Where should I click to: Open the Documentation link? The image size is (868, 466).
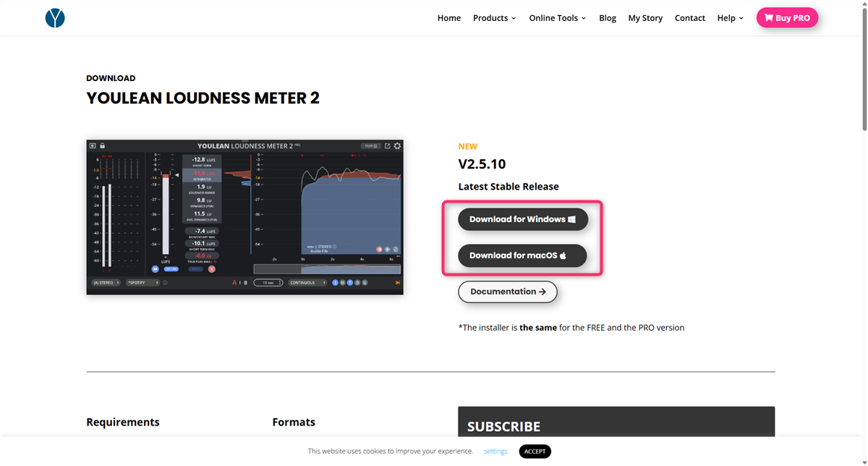coord(508,292)
